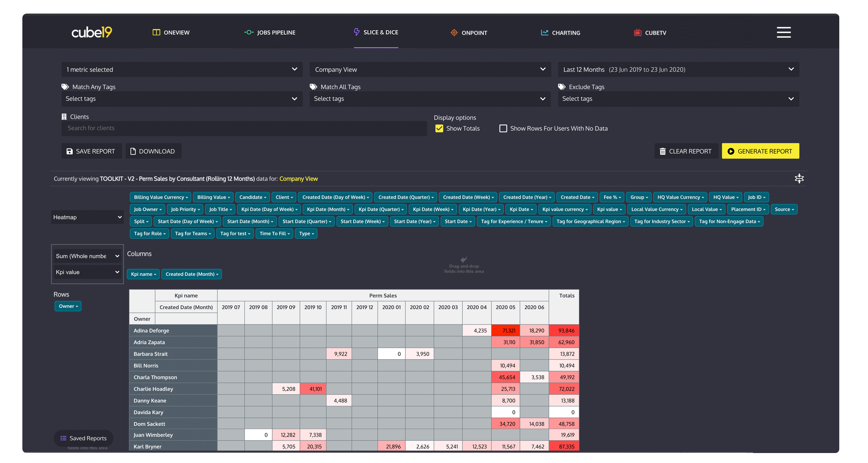Click the cube19 logo

coord(92,32)
